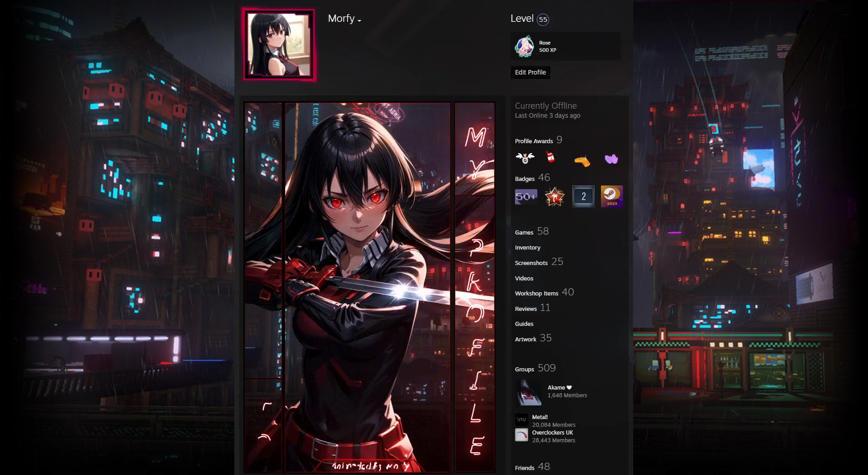This screenshot has height=475, width=868.
Task: Open the narrow left artwork strip
Action: [263, 287]
